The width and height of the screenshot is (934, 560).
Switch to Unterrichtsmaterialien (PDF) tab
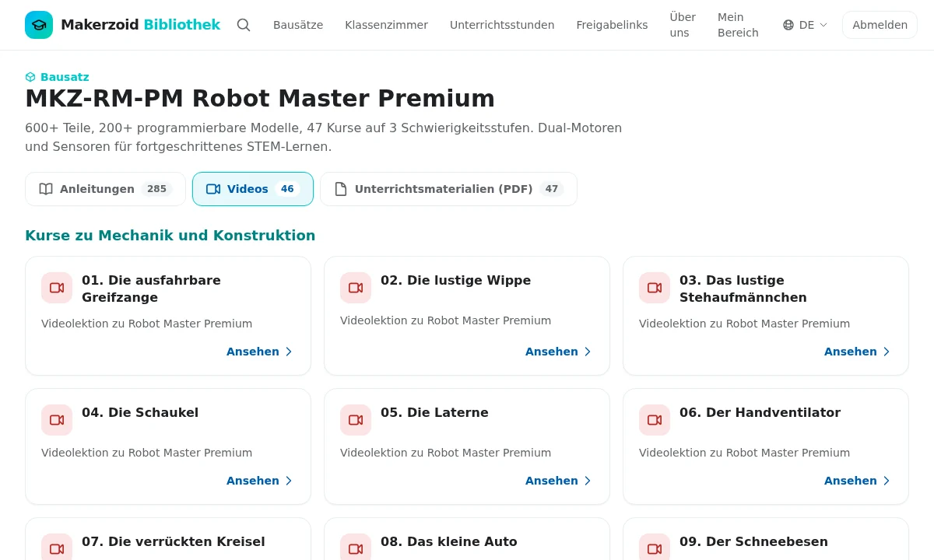448,189
